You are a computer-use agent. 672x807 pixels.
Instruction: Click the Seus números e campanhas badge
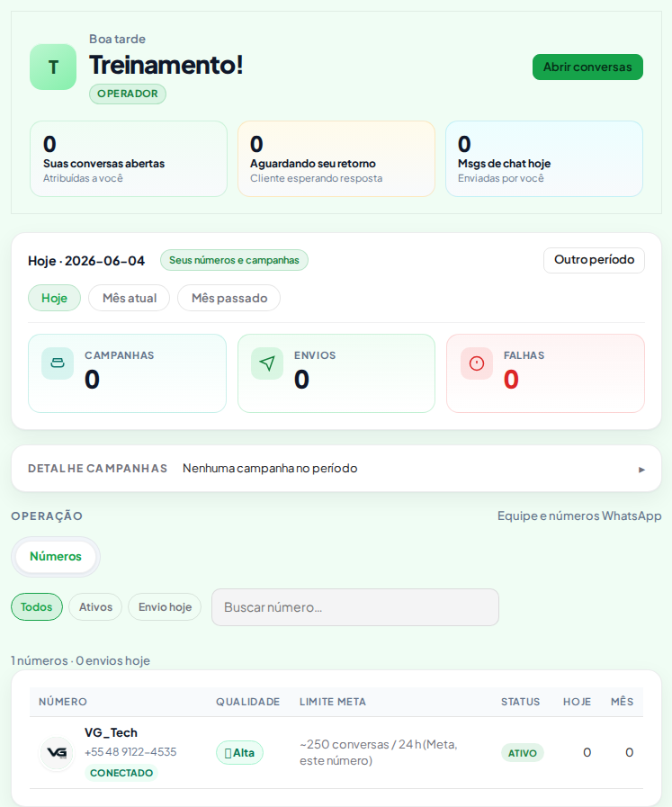(x=234, y=260)
